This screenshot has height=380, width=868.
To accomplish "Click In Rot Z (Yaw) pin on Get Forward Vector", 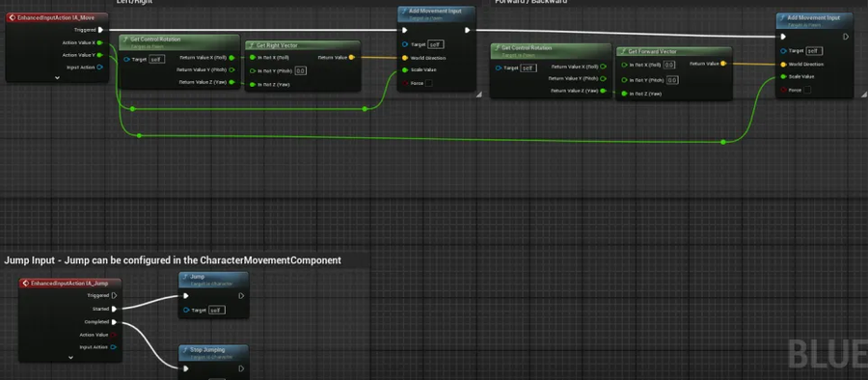I will pos(624,94).
